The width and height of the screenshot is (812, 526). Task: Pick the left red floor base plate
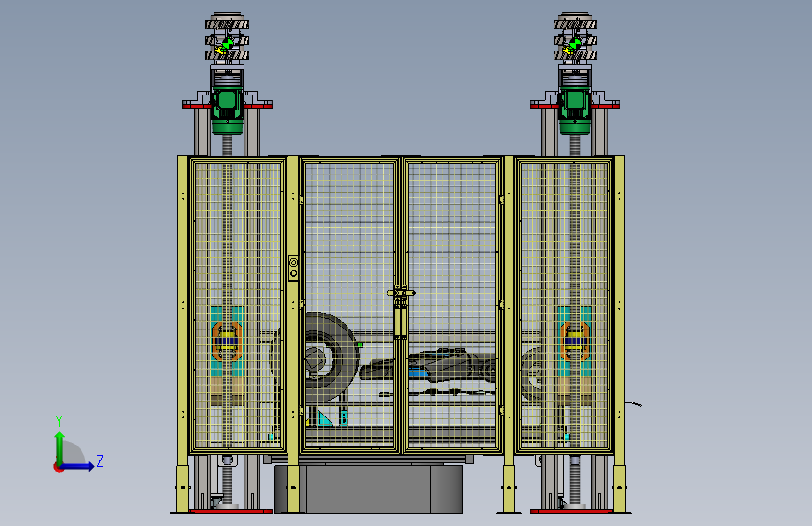click(x=231, y=512)
